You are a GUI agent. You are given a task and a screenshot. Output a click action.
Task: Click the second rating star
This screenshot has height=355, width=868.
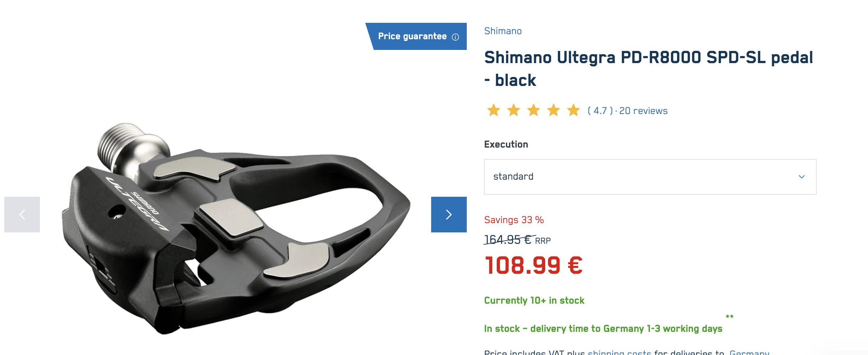[x=513, y=110]
